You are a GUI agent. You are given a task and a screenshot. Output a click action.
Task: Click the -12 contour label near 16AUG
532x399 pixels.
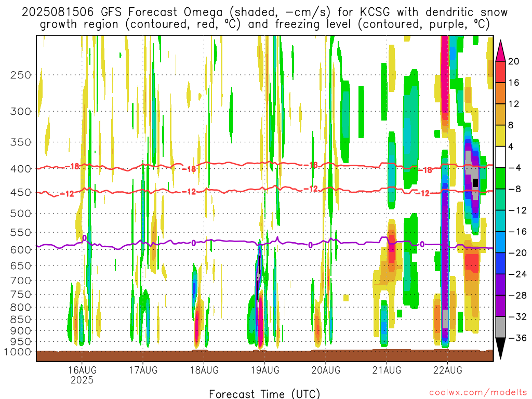[x=67, y=194]
